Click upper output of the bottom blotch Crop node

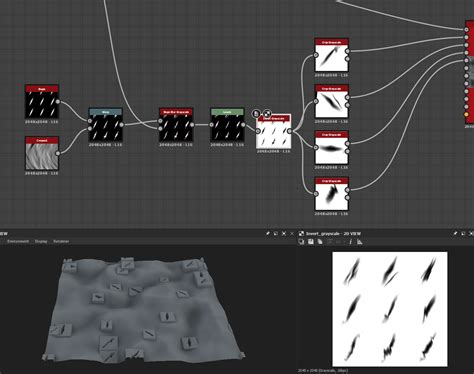[348, 190]
